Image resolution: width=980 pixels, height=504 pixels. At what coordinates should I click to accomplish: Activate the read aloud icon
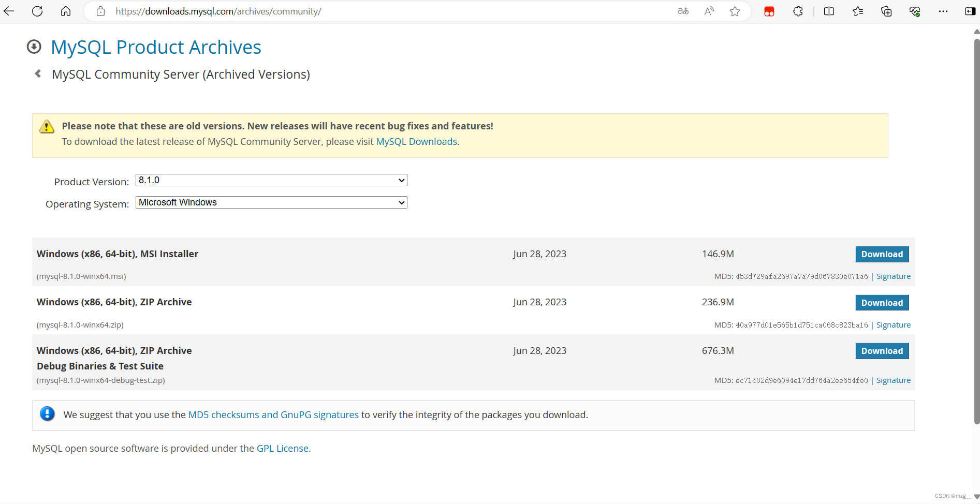709,11
